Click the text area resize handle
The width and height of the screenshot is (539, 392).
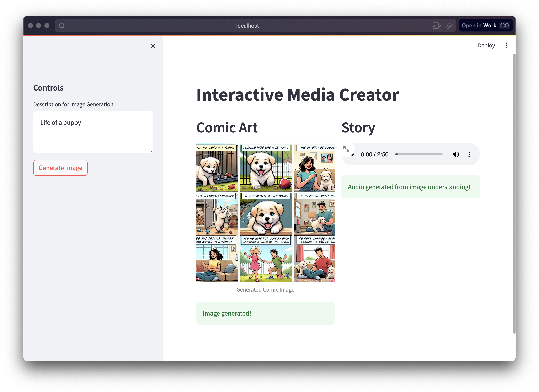(150, 151)
